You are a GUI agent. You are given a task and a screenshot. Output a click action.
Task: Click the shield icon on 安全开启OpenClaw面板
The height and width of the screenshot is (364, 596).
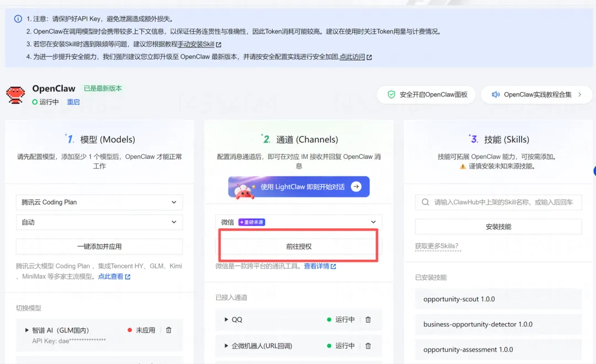pos(391,95)
